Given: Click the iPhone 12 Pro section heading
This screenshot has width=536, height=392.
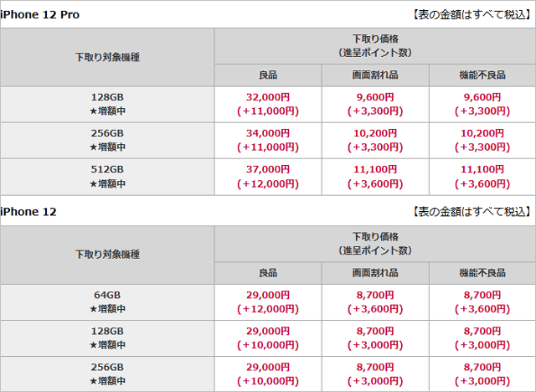Looking at the screenshot, I should (x=41, y=14).
